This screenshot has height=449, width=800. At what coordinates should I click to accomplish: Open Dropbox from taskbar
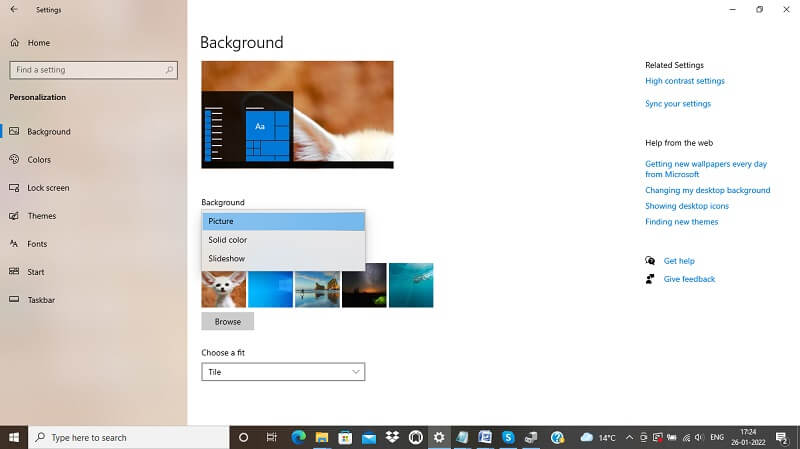point(392,438)
